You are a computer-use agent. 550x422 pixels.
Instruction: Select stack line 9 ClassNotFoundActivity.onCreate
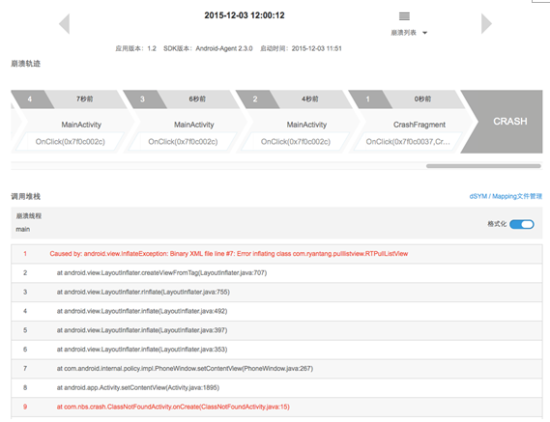(277, 407)
